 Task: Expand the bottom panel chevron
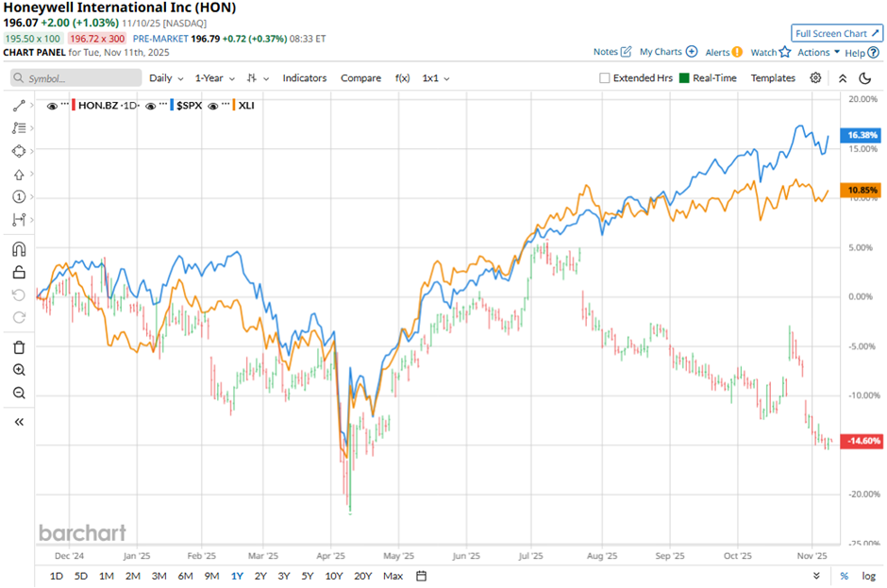tap(816, 576)
